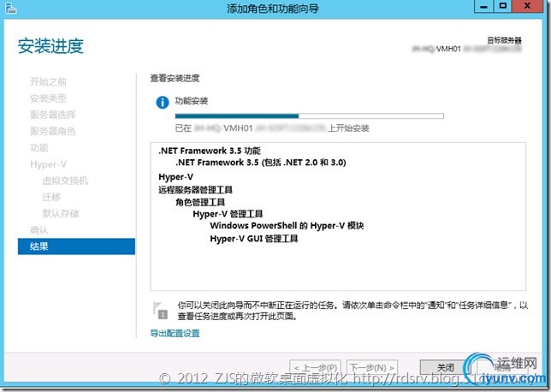Click the blue information icon beside 功能安装
Screen dimensions: 551x392
tap(163, 103)
